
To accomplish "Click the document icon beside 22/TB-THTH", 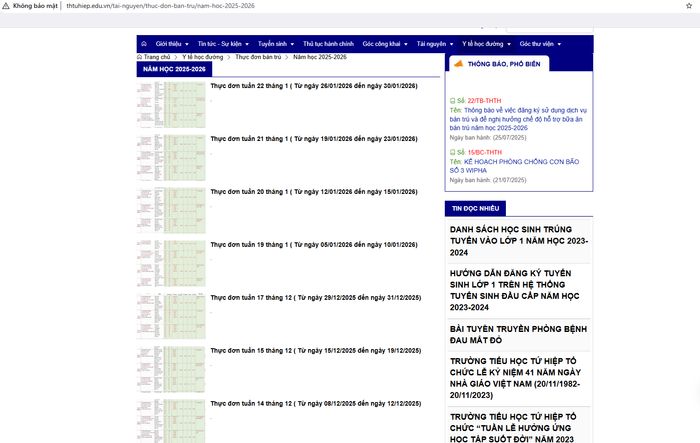I will tap(452, 101).
